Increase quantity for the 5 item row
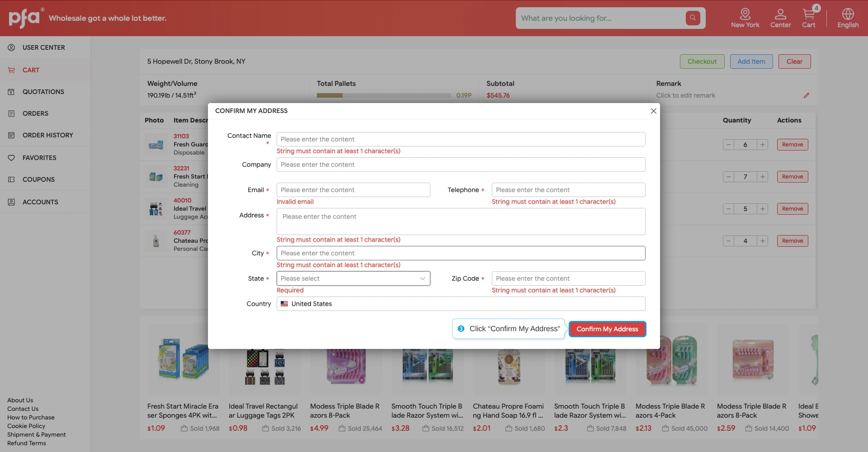This screenshot has height=452, width=868. click(x=763, y=209)
